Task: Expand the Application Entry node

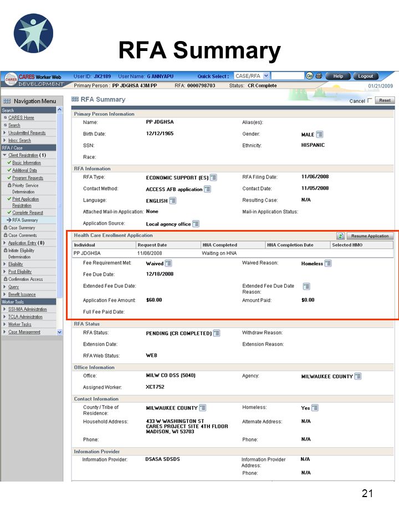Action: (x=4, y=243)
